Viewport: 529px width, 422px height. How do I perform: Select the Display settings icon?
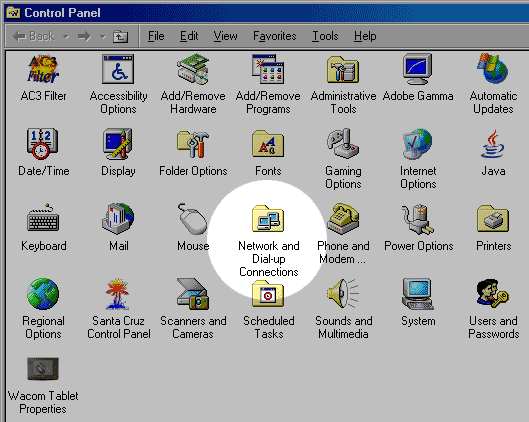(x=118, y=144)
